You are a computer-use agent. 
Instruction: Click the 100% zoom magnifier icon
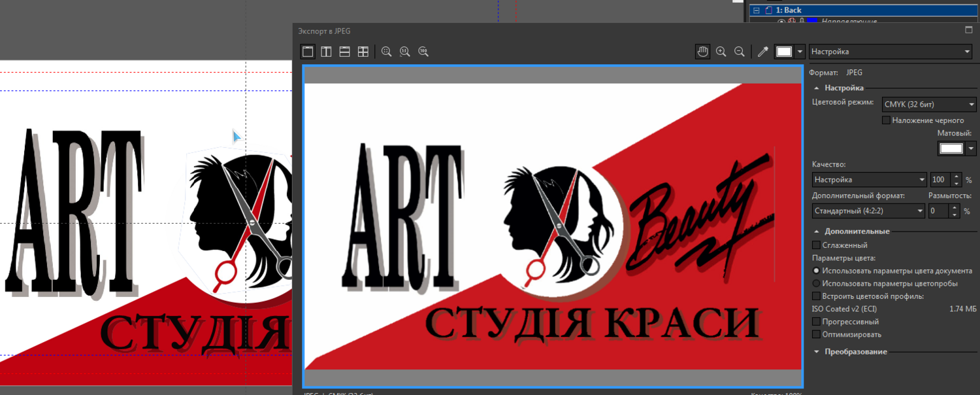coord(423,51)
